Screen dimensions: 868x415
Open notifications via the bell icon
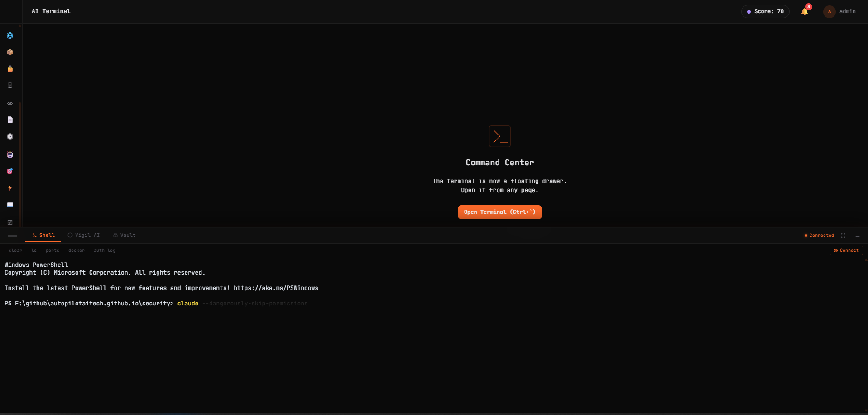805,11
